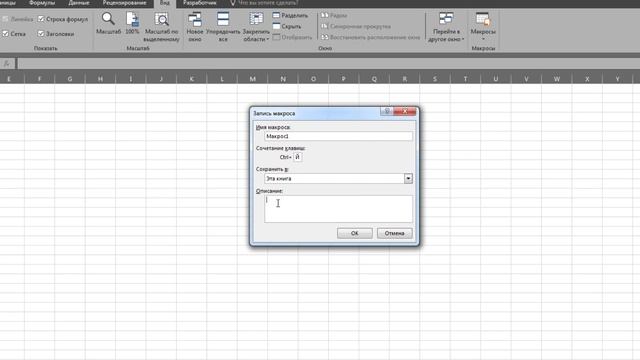Select column I header
Image resolution: width=640 pixels, height=360 pixels.
point(131,79)
